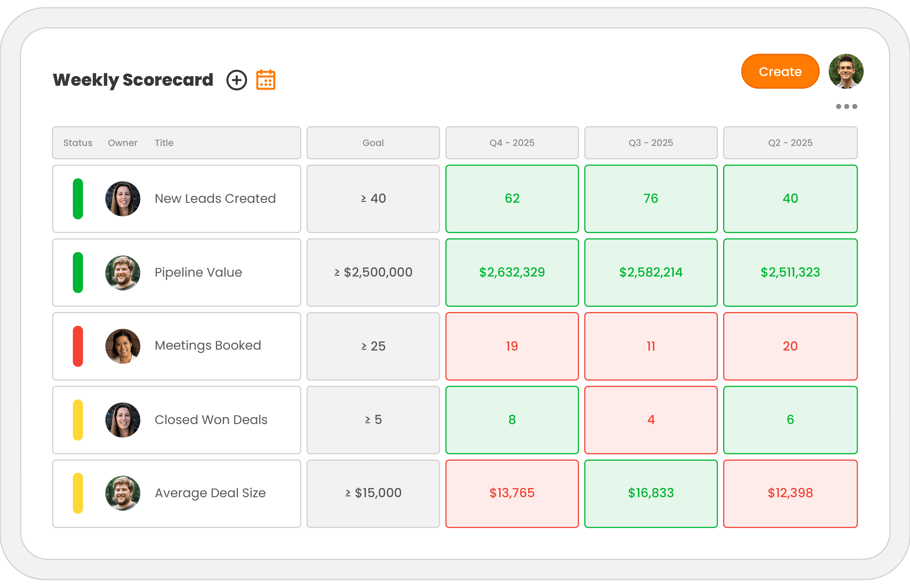Click the yellow status bar for Average Deal Size
This screenshot has width=910, height=588.
coord(78,493)
